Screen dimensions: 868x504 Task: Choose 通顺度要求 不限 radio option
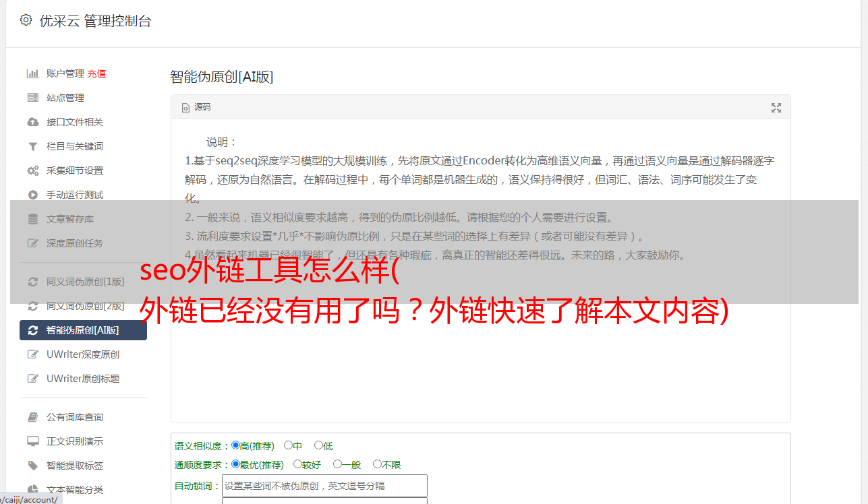pos(377,464)
